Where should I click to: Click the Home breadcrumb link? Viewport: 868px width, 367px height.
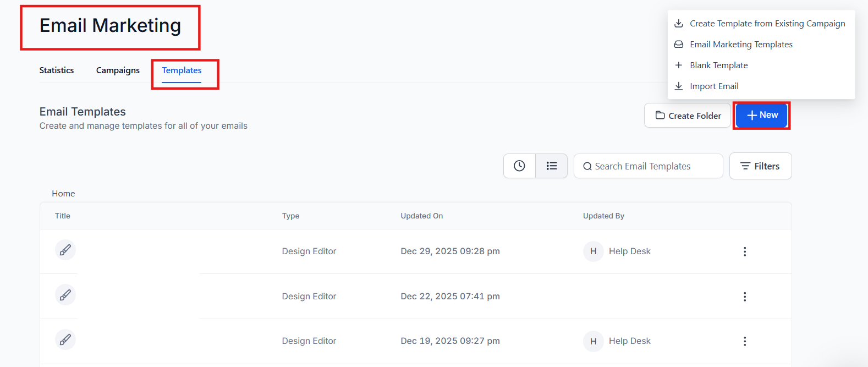tap(63, 194)
